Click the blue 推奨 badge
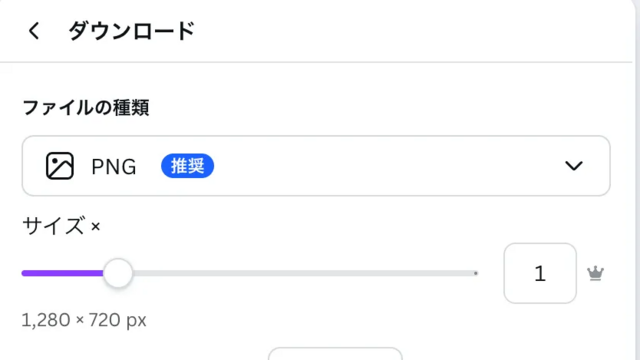 click(187, 166)
